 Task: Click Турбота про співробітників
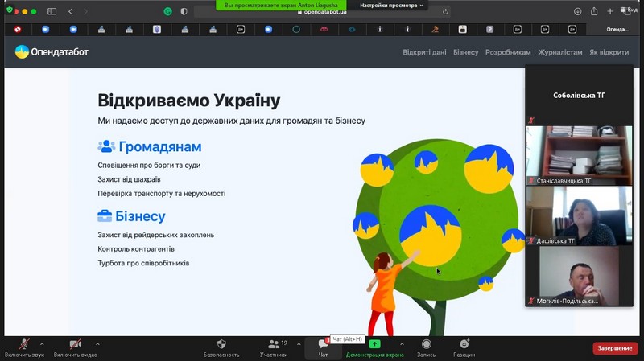(143, 263)
